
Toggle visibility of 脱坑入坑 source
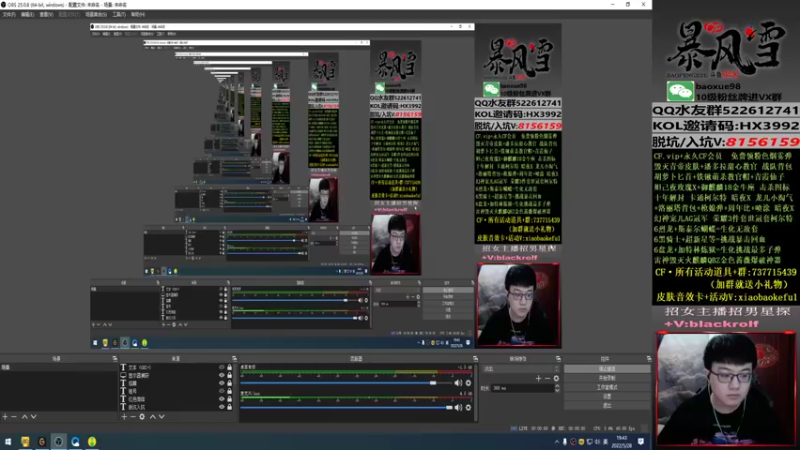[x=221, y=407]
